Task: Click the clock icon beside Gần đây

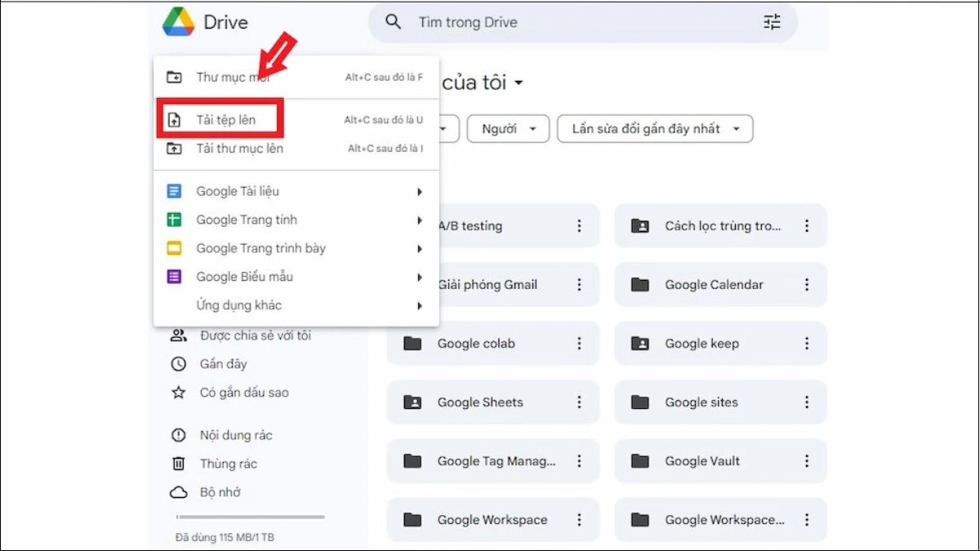Action: [x=178, y=364]
